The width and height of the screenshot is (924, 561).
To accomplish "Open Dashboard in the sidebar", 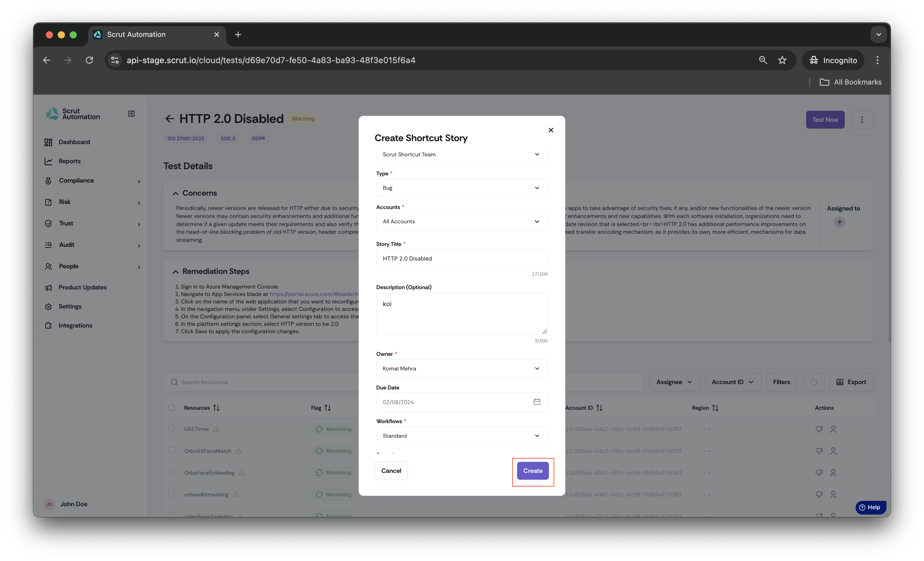I will point(74,142).
